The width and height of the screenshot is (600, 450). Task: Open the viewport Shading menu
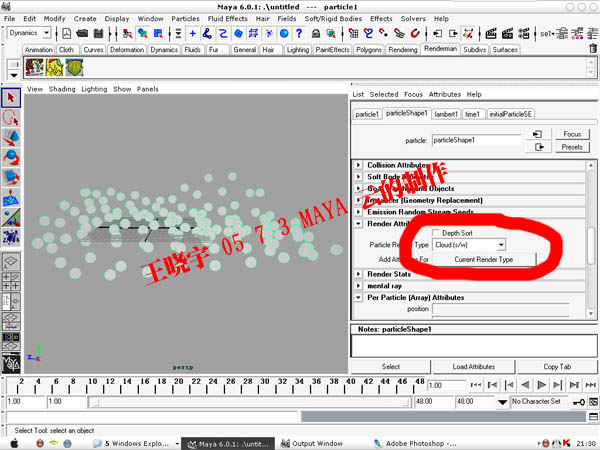tap(62, 89)
